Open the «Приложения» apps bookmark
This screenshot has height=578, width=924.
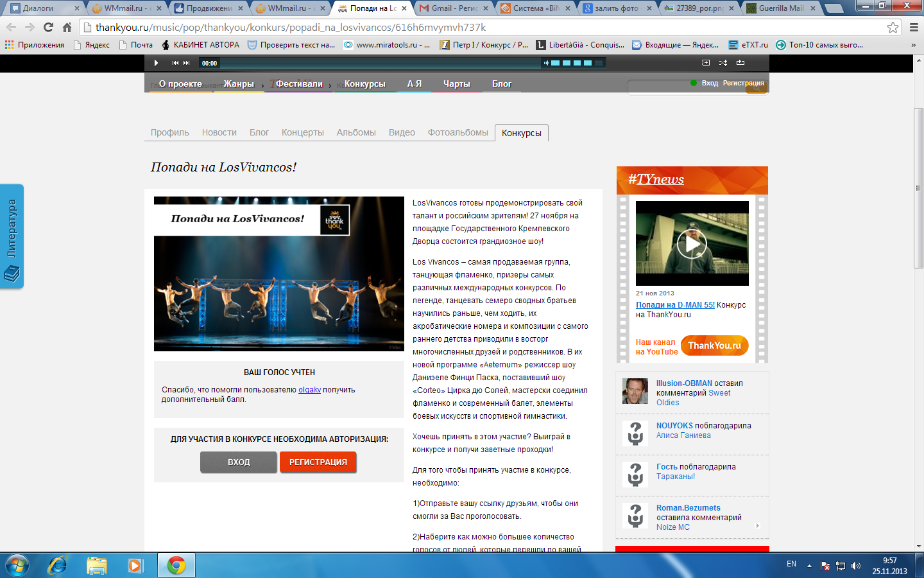[x=35, y=45]
